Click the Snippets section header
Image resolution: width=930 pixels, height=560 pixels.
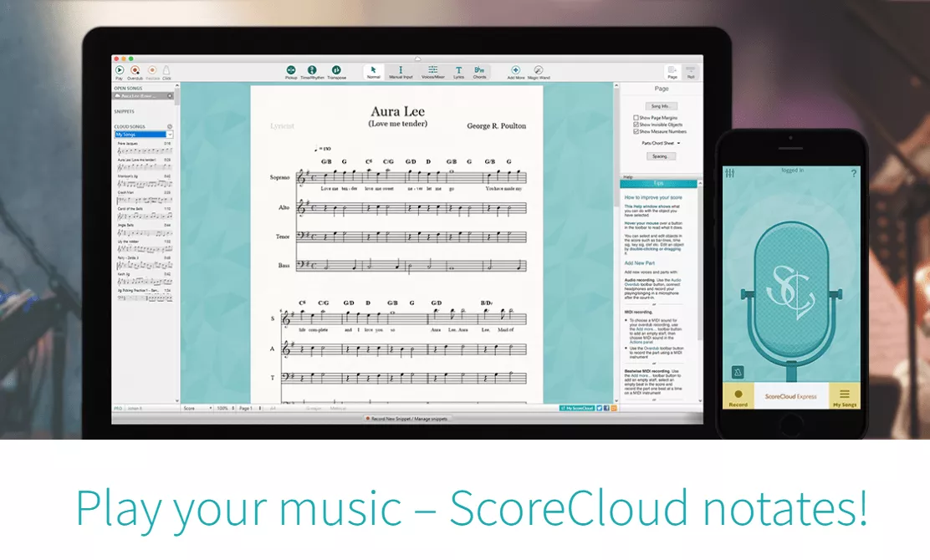tap(125, 111)
